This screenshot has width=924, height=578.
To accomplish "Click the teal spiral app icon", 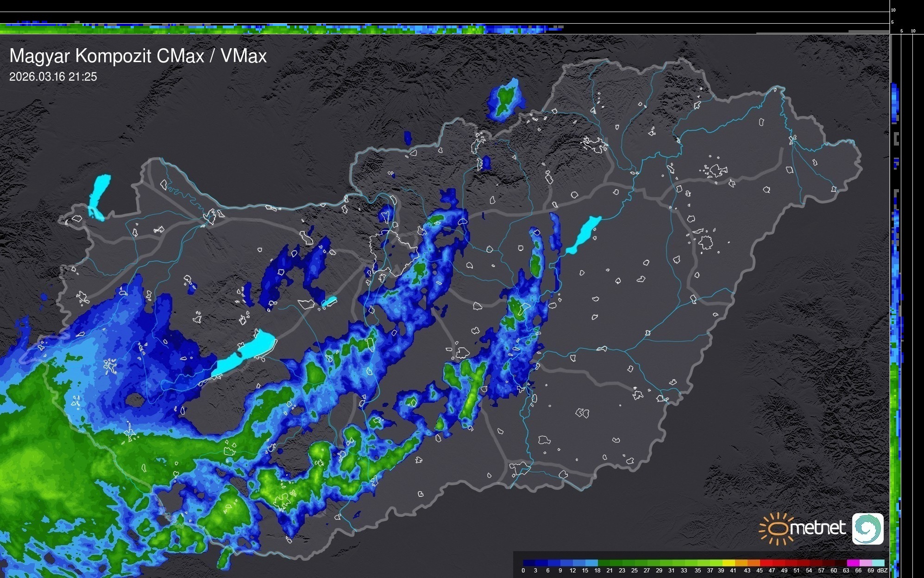I will [867, 528].
